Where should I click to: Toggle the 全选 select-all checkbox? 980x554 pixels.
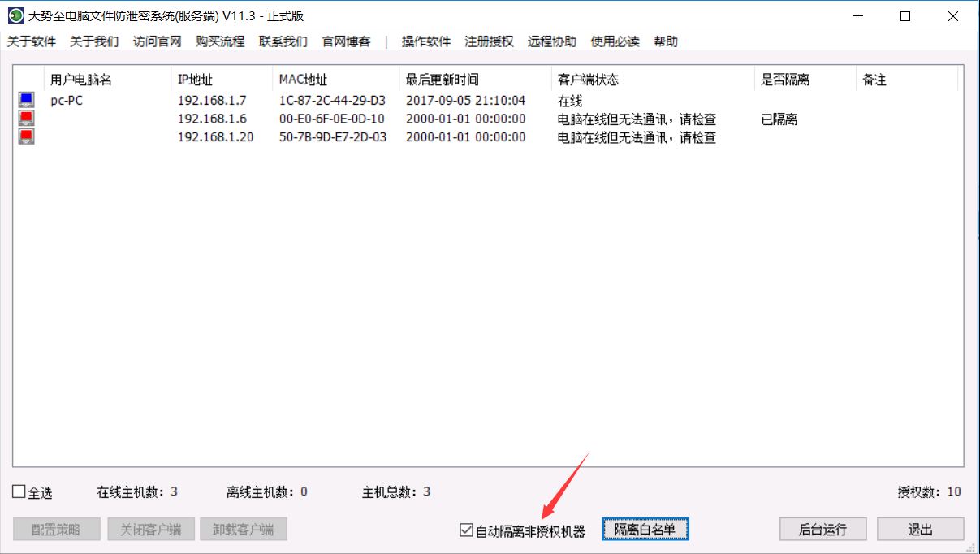point(19,491)
